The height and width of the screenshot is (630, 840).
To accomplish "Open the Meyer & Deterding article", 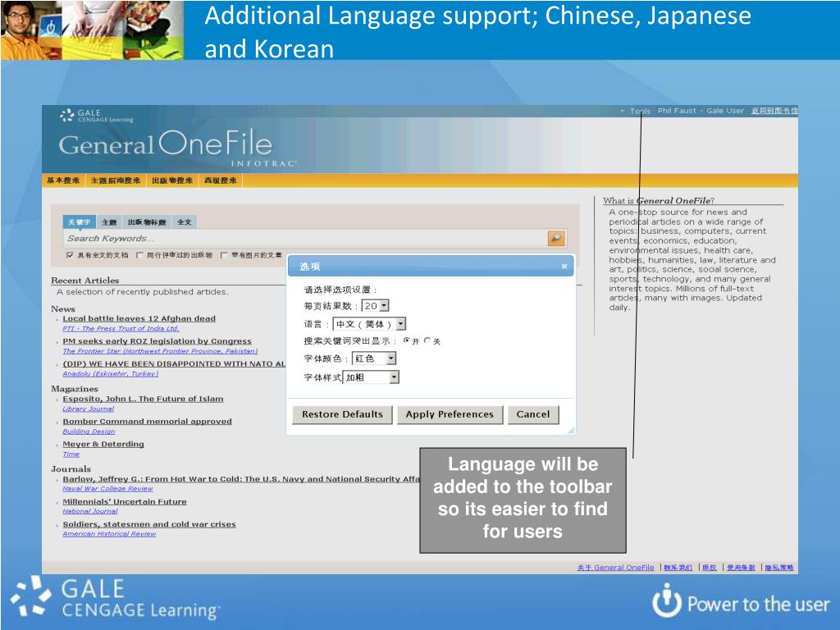I will (x=103, y=444).
